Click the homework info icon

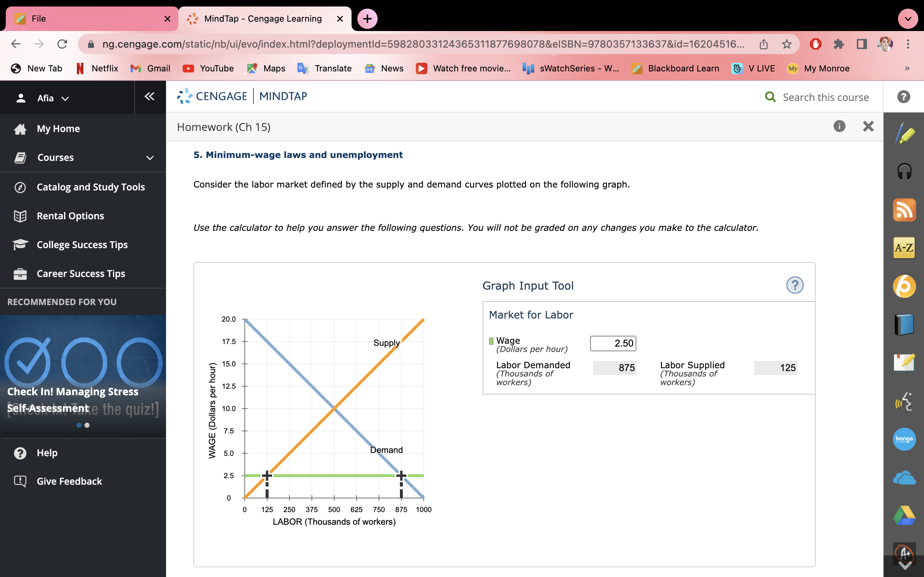839,126
